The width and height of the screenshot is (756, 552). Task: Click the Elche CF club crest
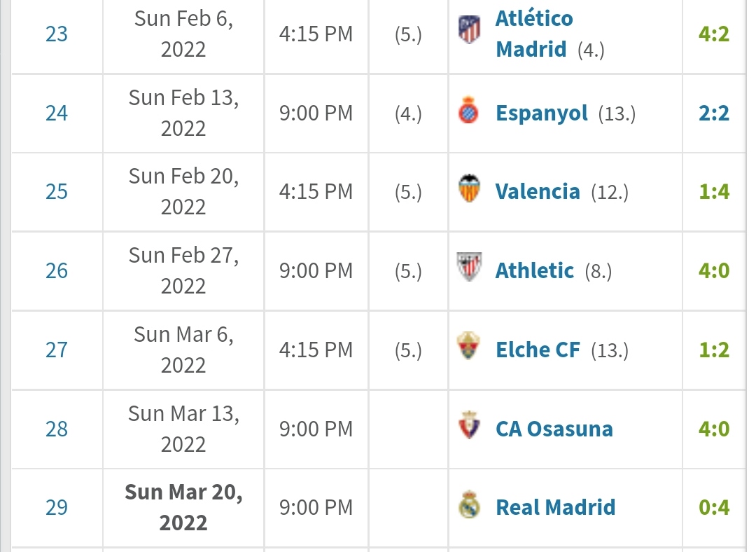pyautogui.click(x=469, y=347)
